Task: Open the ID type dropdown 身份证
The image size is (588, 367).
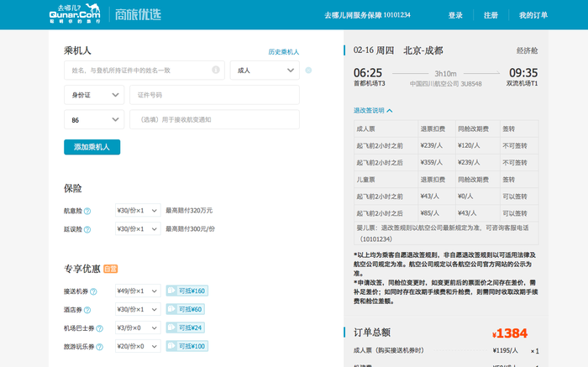Action: point(94,95)
